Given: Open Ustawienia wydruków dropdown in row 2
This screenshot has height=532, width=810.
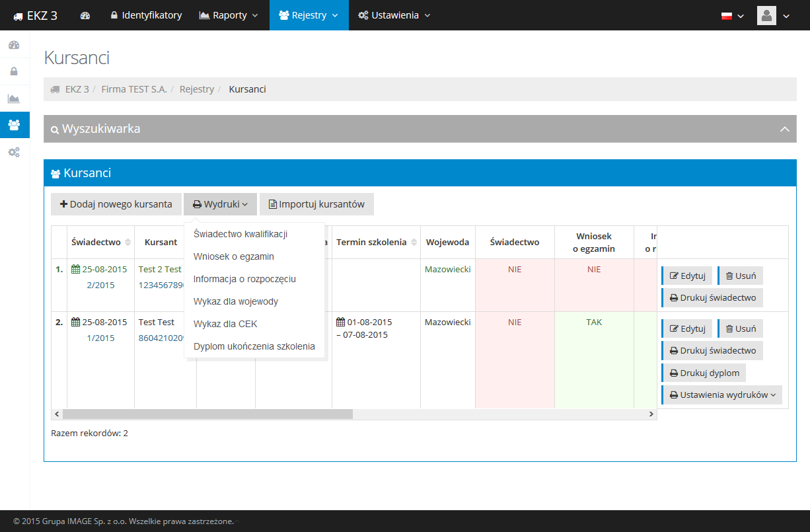Looking at the screenshot, I should point(721,395).
